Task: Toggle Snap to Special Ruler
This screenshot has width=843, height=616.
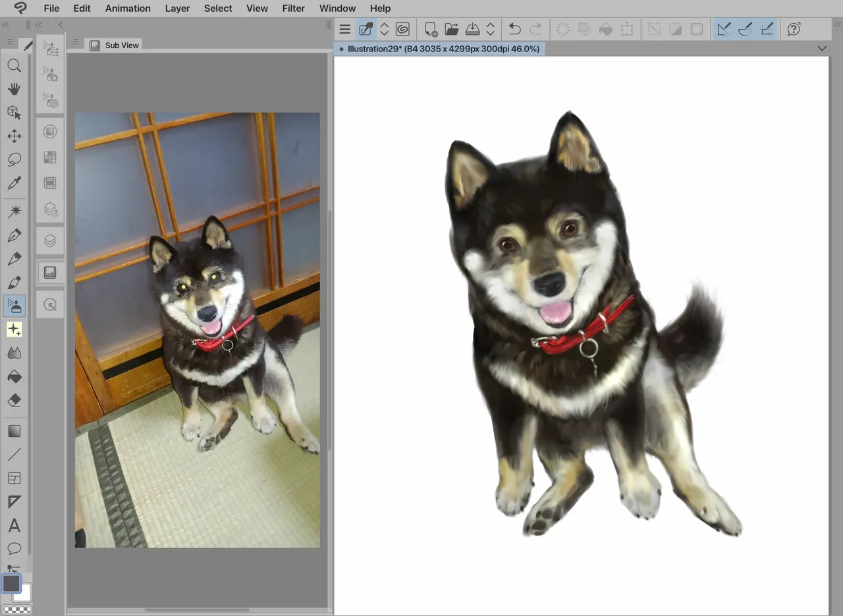Action: point(746,29)
